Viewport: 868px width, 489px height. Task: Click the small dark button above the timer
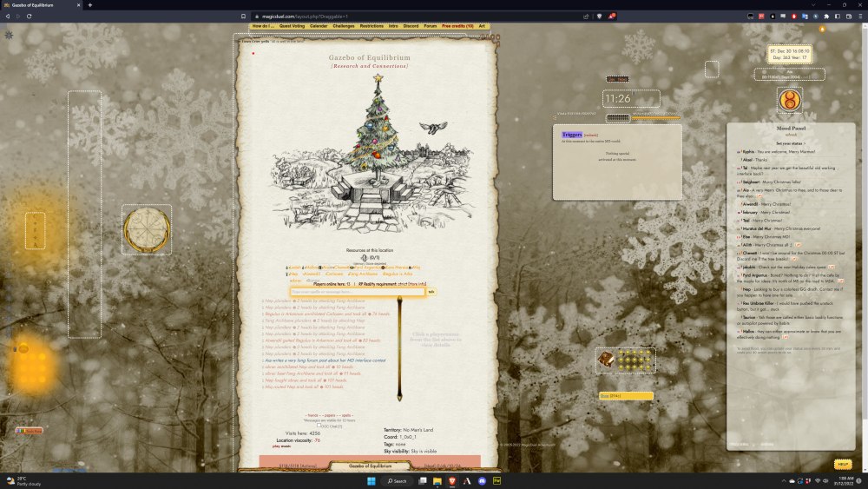[617, 79]
